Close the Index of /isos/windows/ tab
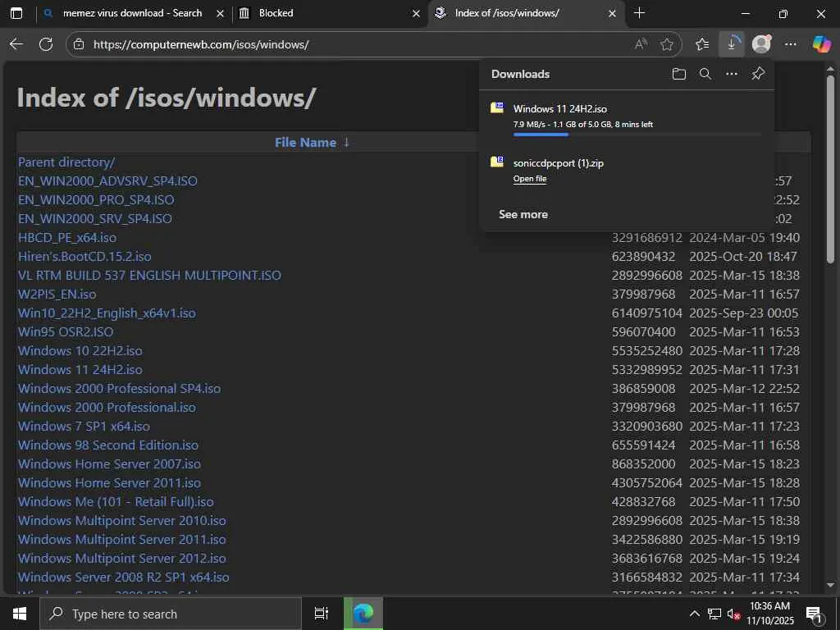Screen dimensions: 840x630 tap(612, 14)
